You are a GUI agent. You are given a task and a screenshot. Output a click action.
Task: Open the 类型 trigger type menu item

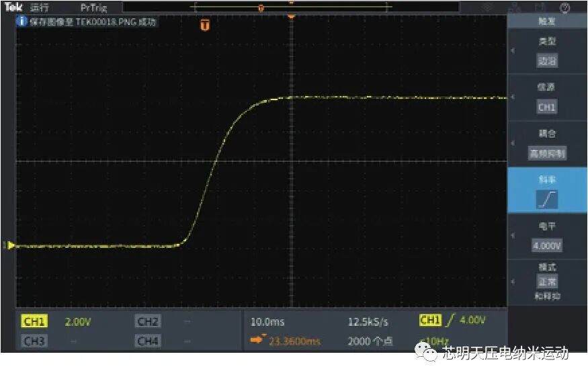click(x=547, y=51)
